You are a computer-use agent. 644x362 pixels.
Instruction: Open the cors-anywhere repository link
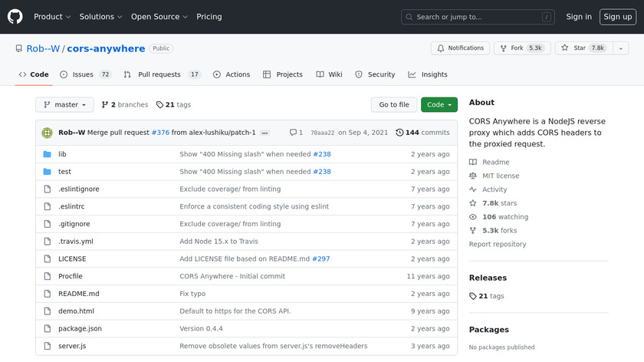(106, 48)
